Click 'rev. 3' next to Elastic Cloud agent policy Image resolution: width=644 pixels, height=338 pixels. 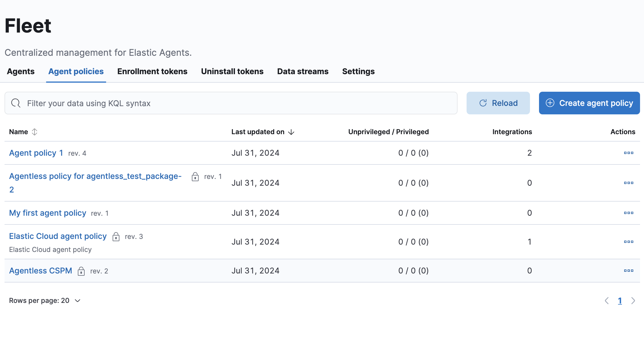tap(134, 237)
